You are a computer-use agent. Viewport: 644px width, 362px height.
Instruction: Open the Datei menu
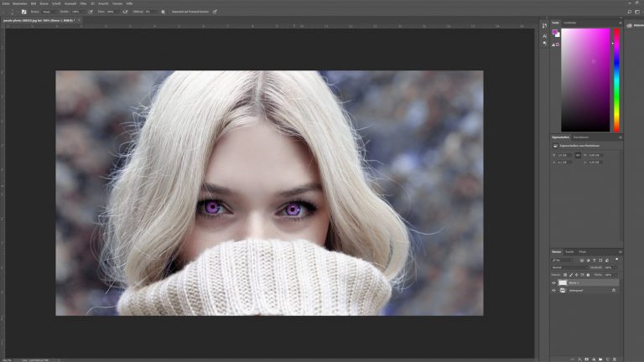(6, 3)
